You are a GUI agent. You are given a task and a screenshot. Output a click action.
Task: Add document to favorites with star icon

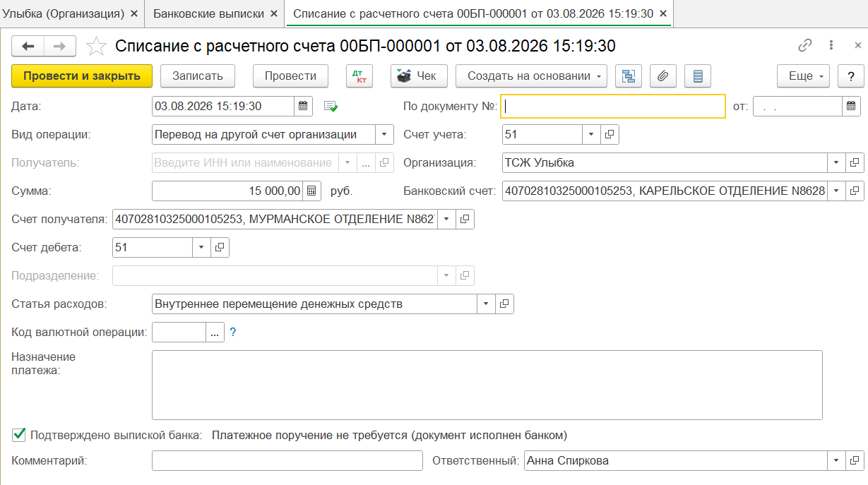point(95,47)
